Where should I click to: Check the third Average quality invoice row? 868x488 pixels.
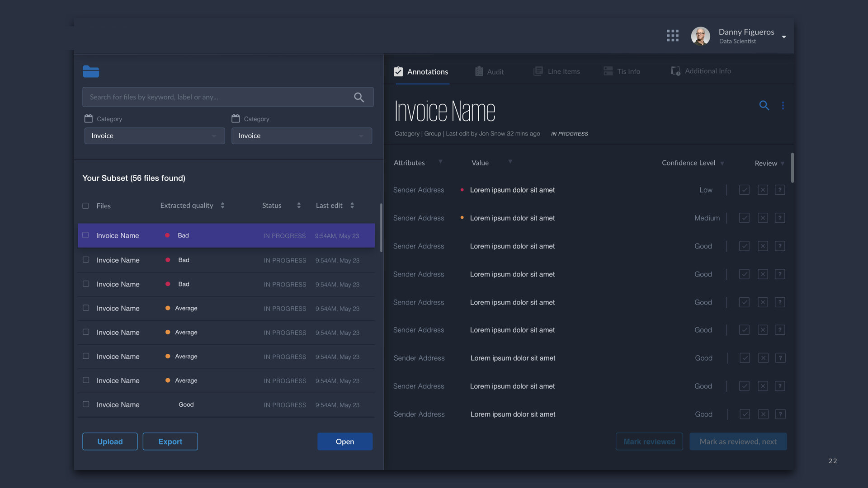[x=86, y=356]
